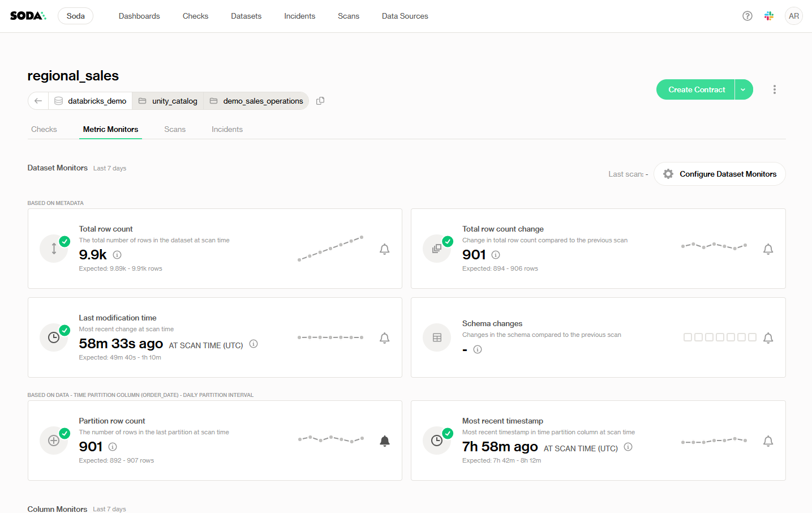812x513 pixels.
Task: Click the Create Contract button
Action: click(696, 89)
